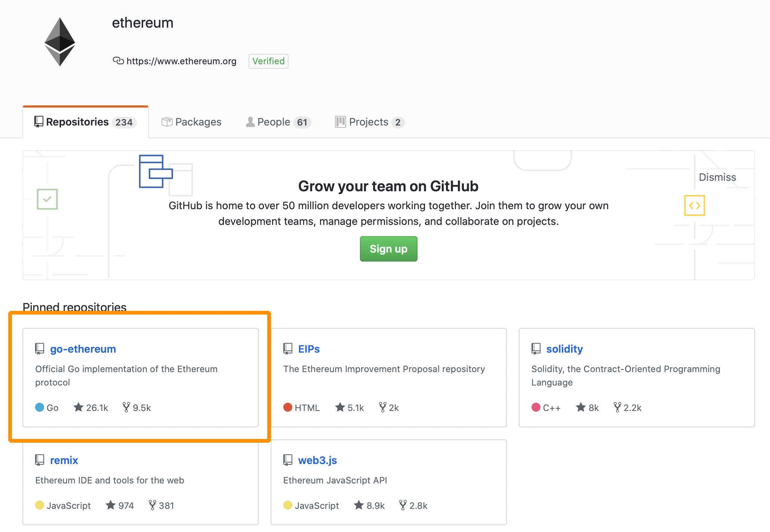770x532 pixels.
Task: View solidity forks 2.2k
Action: click(x=628, y=407)
